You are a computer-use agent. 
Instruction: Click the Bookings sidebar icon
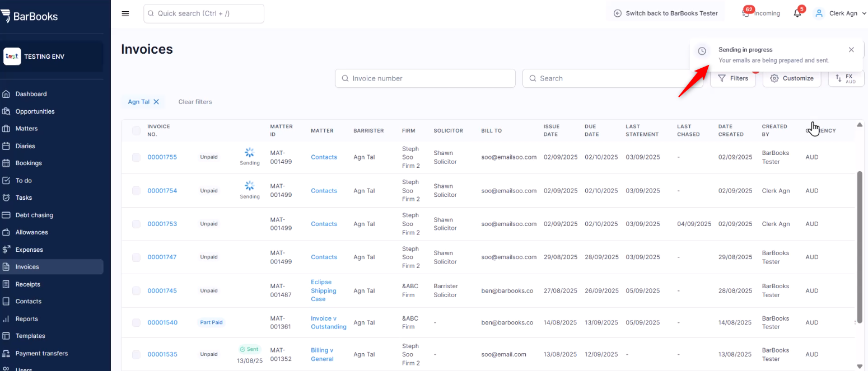tap(6, 163)
